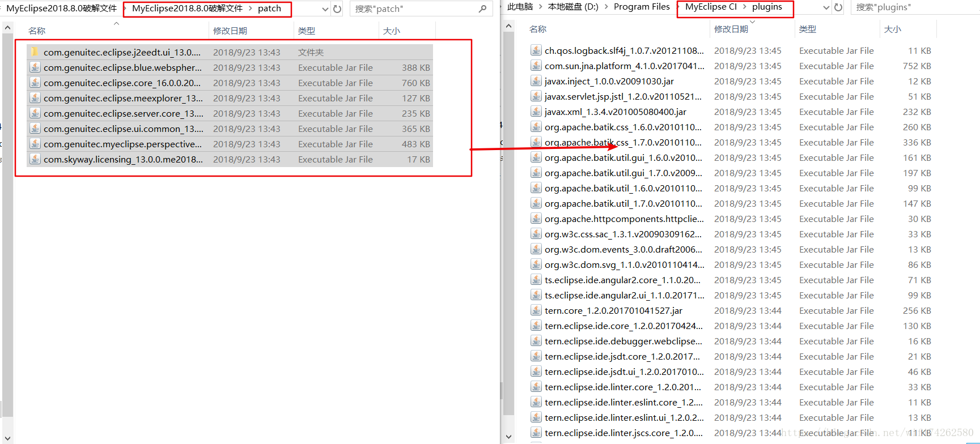Click jar icon of com.sun.jna.platform file
Image resolution: width=980 pixels, height=444 pixels.
(536, 66)
